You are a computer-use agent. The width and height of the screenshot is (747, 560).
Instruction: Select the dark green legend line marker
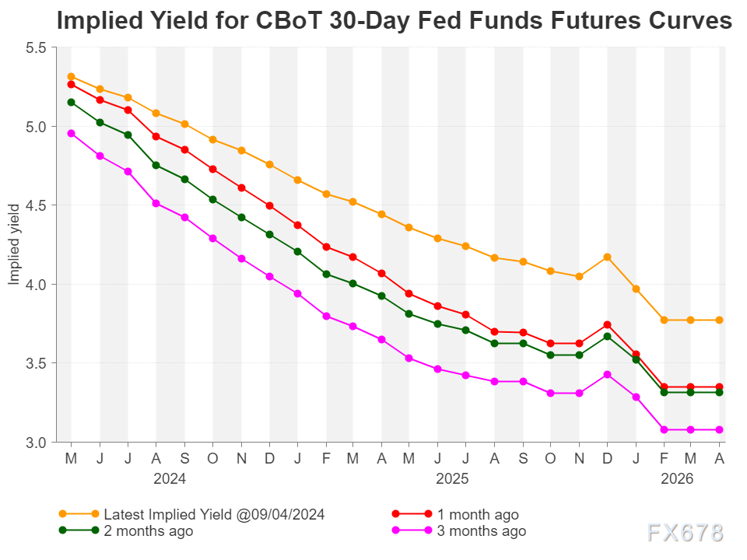pyautogui.click(x=79, y=530)
